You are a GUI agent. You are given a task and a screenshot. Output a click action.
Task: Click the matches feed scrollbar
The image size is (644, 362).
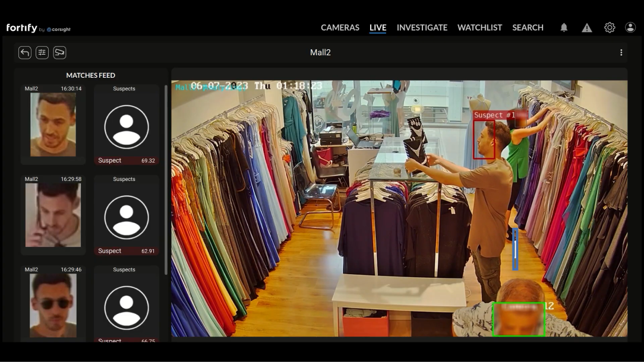pos(166,180)
